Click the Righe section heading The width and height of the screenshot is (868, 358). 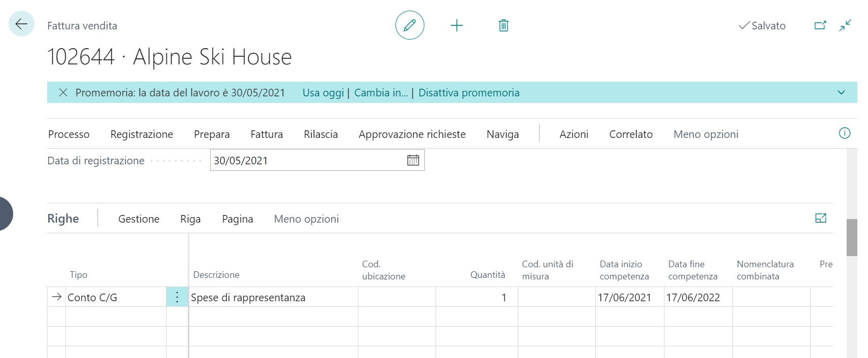pyautogui.click(x=63, y=219)
